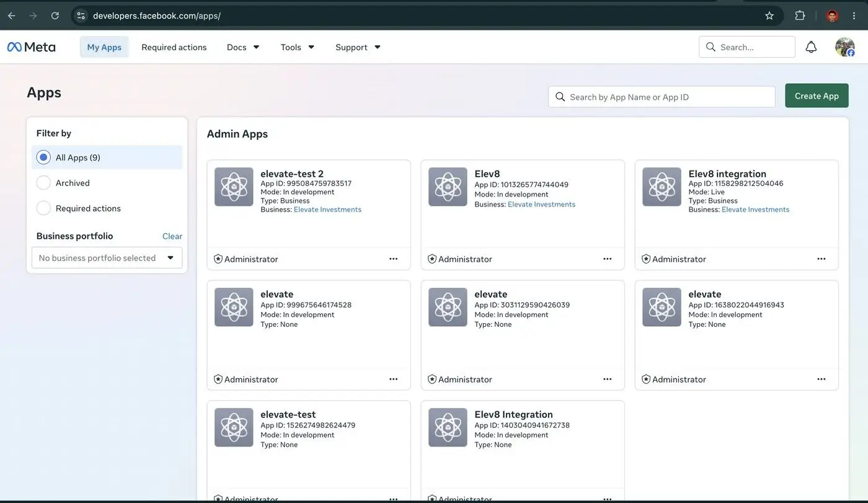This screenshot has width=868, height=503.
Task: View site information icon in address bar
Action: pyautogui.click(x=81, y=16)
